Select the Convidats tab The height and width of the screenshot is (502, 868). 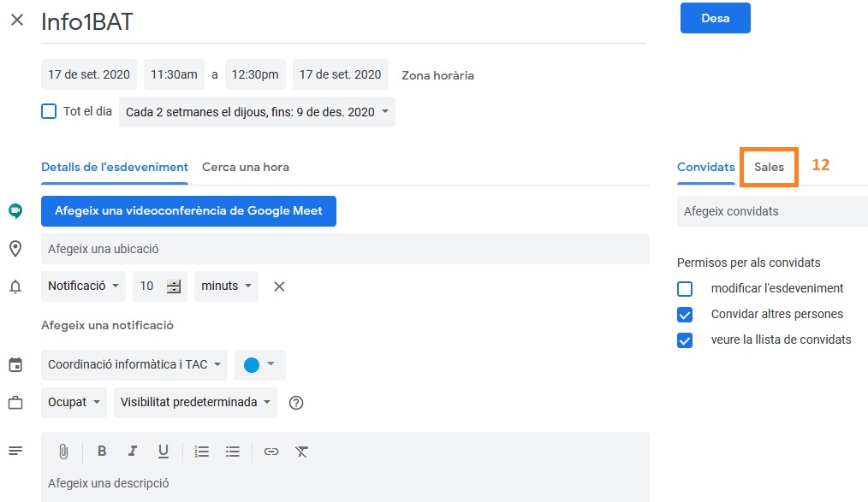[x=706, y=167]
